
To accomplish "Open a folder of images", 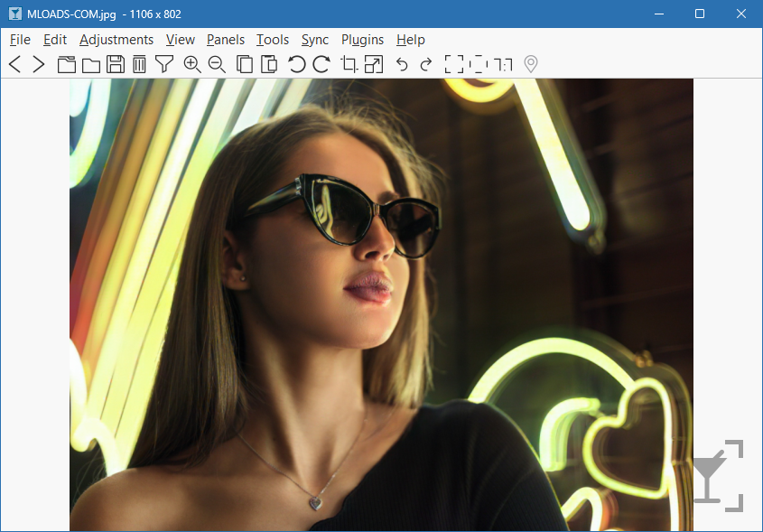I will 93,64.
